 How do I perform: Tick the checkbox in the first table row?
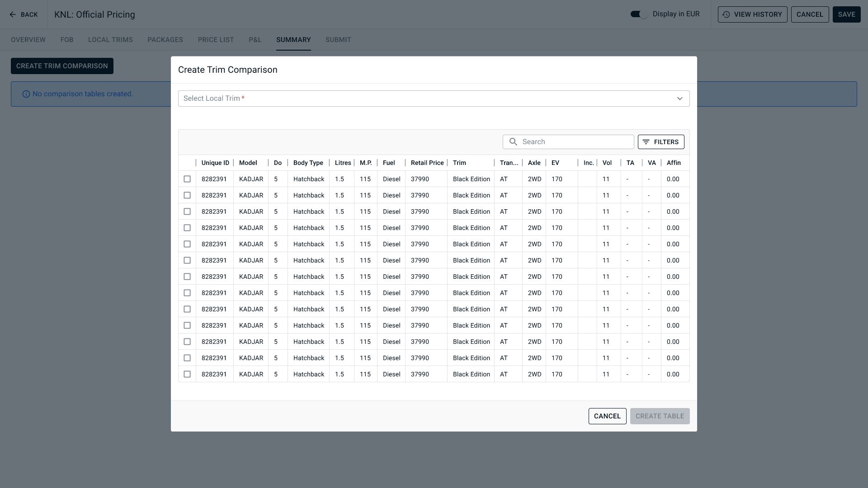coord(187,179)
